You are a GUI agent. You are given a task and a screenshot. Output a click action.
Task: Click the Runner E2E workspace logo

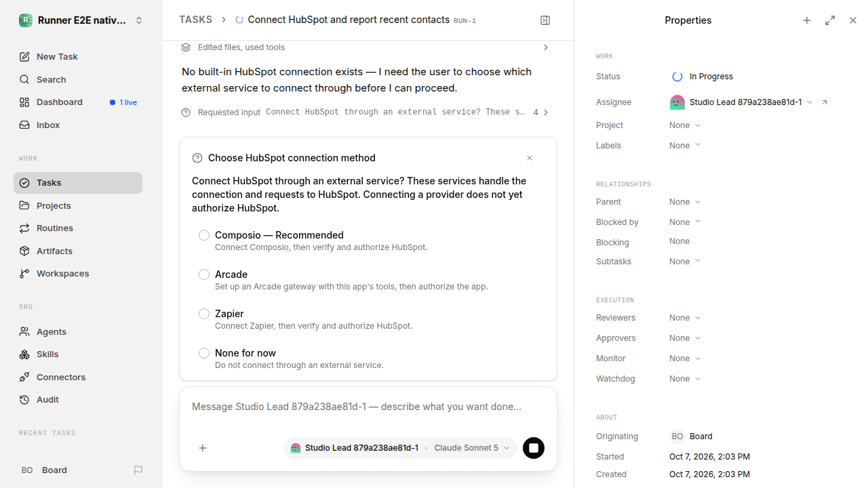click(26, 20)
